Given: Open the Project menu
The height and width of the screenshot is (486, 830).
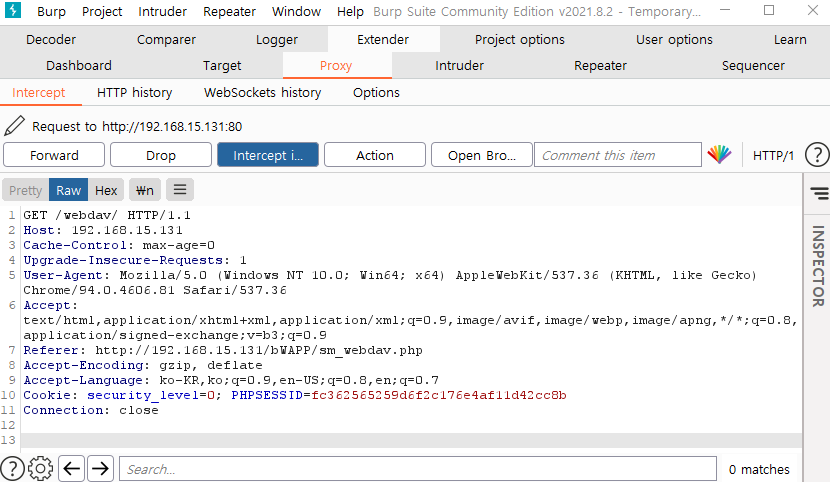Looking at the screenshot, I should point(102,12).
